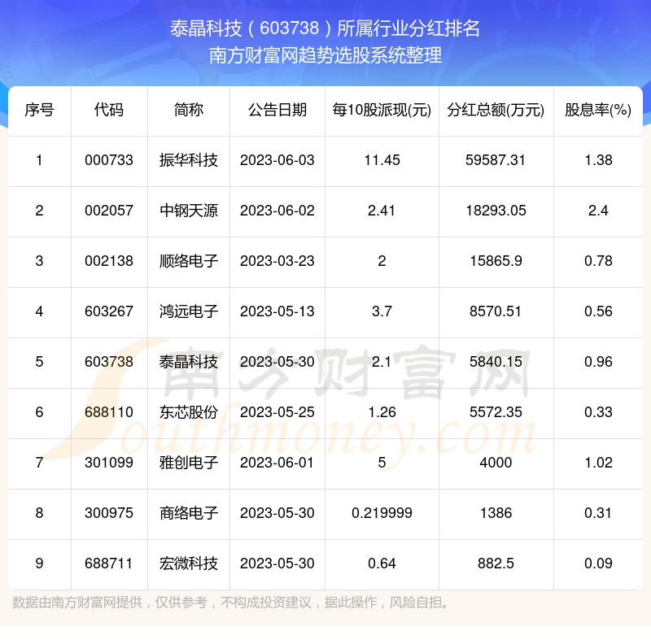Click date 2023-06-01

[x=277, y=463]
